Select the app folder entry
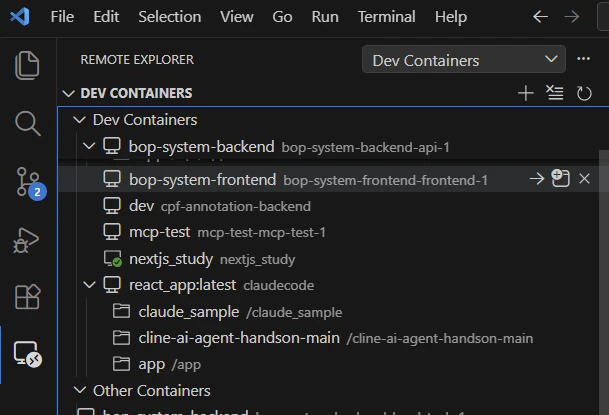 point(328,364)
